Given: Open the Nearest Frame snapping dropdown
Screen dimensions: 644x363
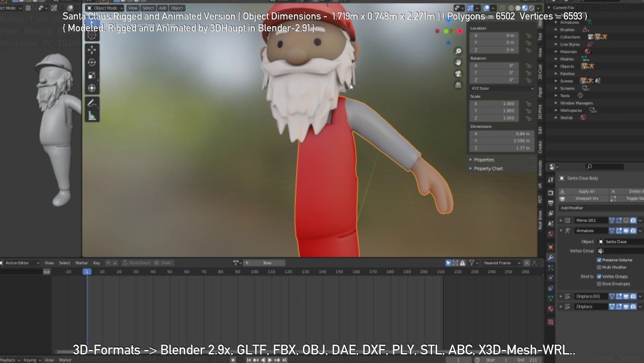Looking at the screenshot, I should pos(501,263).
